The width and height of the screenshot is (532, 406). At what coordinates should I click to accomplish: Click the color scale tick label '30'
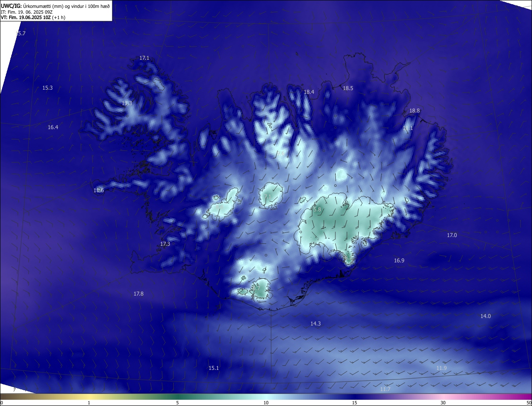click(443, 403)
